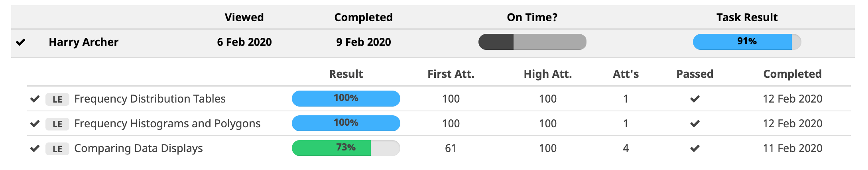
Task: Open the Frequency Distribution Tables lesson
Action: 150,99
